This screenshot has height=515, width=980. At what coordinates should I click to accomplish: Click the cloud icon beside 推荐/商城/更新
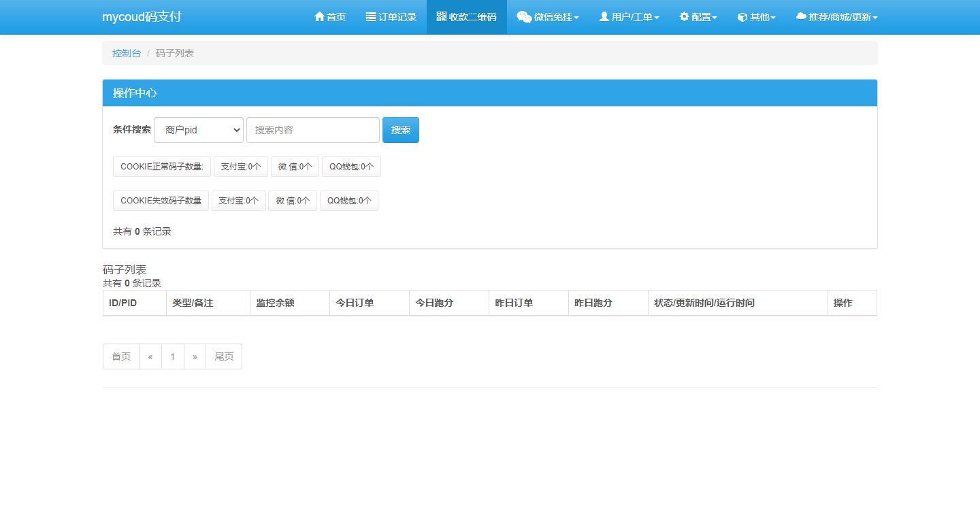pyautogui.click(x=801, y=16)
